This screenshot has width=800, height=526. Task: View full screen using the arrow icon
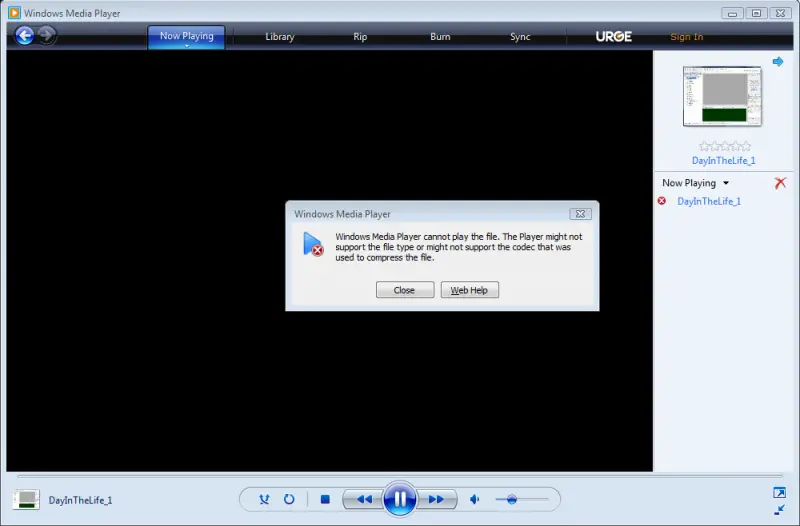click(x=779, y=492)
